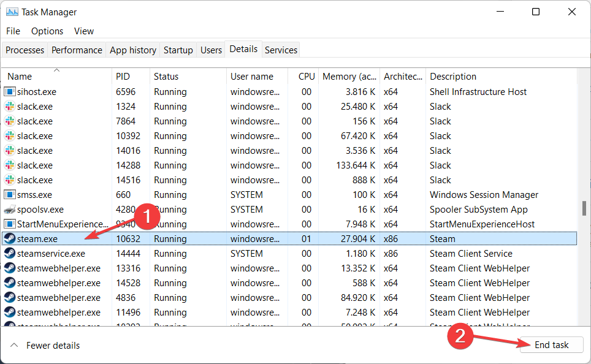Viewport: 591px width, 364px height.
Task: Select the spoolsv.exe process name
Action: (40, 210)
